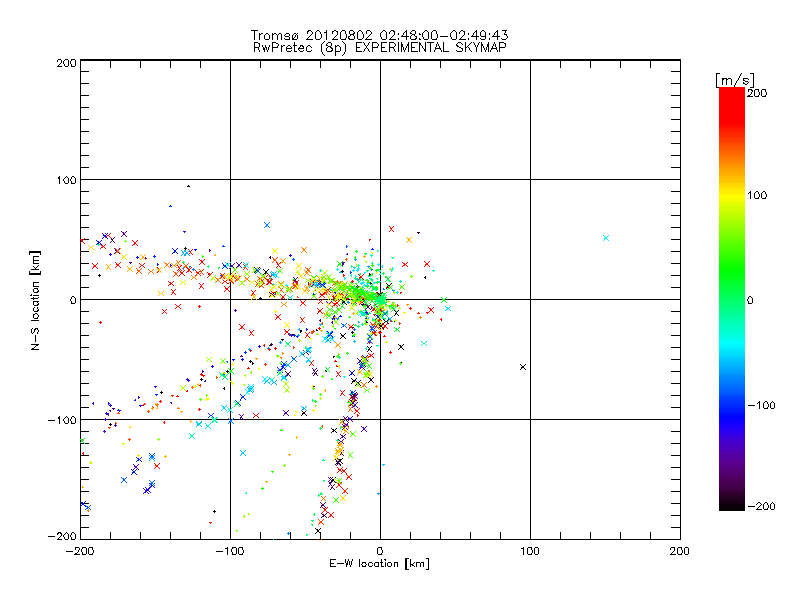800x600 pixels.
Task: Click the E-W axis "100" tick label
Action: point(530,551)
